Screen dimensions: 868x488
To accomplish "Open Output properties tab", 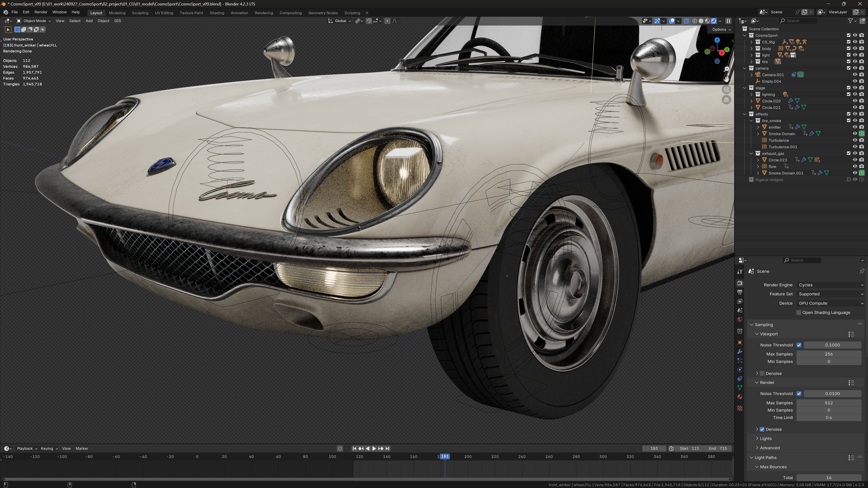I will 740,292.
